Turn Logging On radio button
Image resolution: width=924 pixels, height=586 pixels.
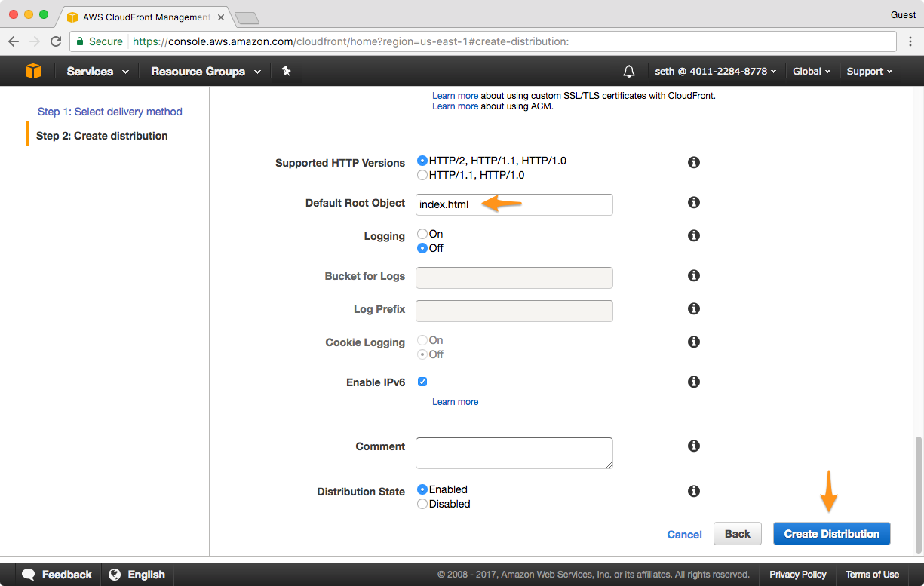click(x=422, y=234)
